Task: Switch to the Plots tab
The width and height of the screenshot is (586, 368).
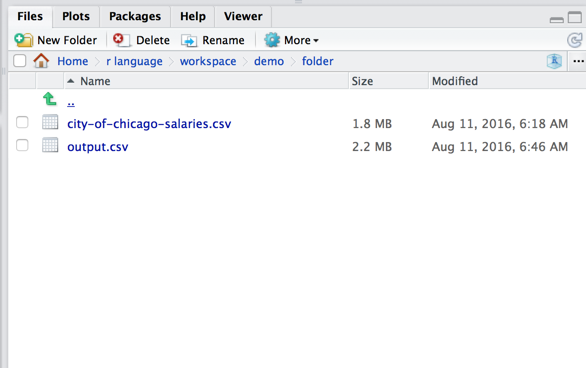Action: click(76, 16)
